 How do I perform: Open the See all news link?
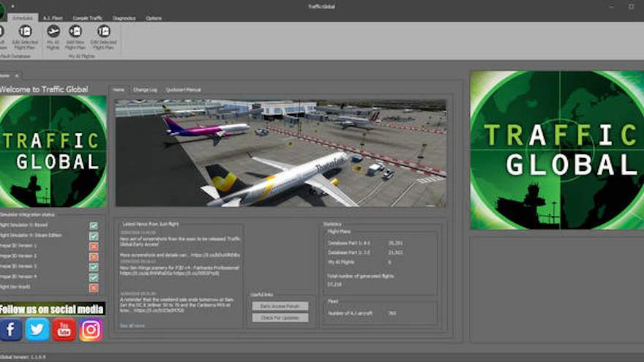click(132, 326)
